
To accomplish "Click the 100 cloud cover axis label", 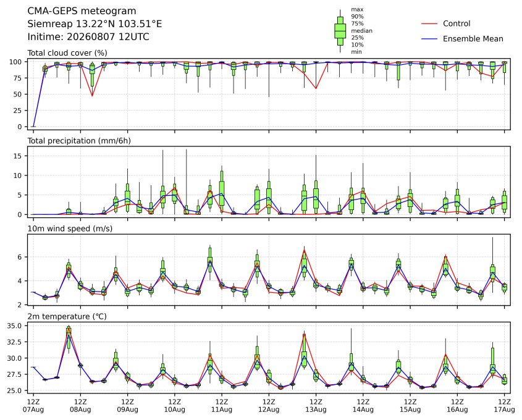I will pos(15,62).
